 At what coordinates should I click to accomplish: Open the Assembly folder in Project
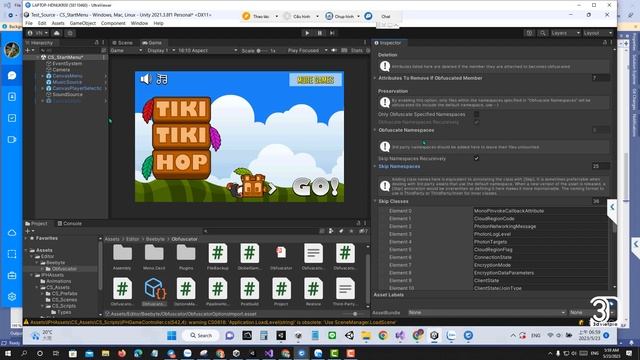point(122,256)
